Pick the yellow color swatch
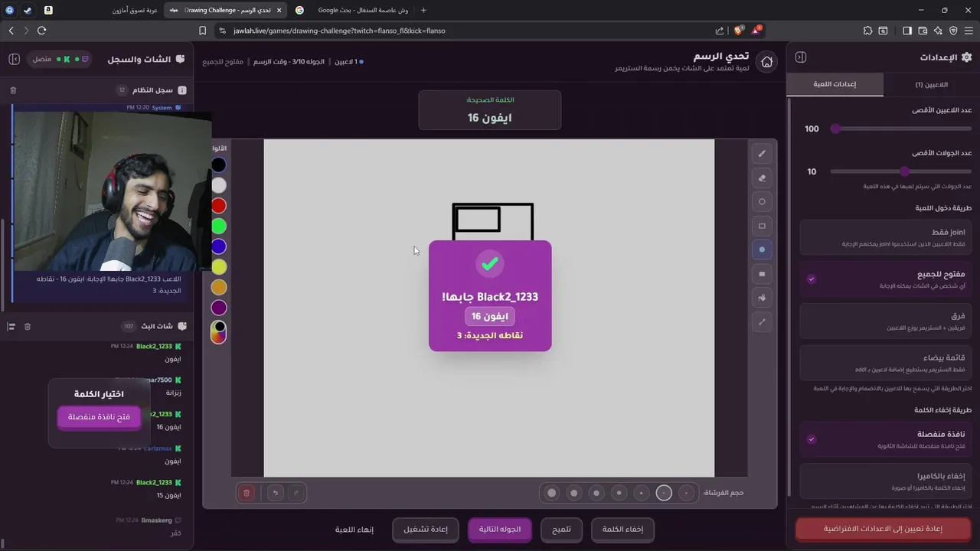 click(x=219, y=267)
